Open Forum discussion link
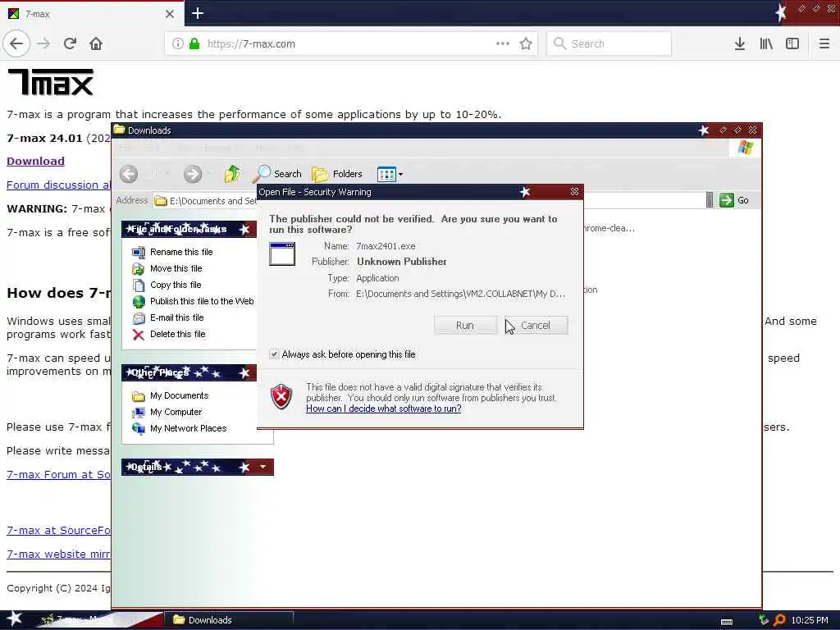Viewport: 840px width, 630px height. [59, 185]
